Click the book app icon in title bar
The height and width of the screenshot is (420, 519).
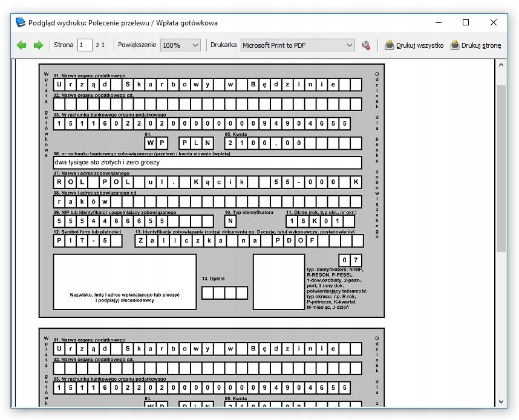click(x=21, y=23)
